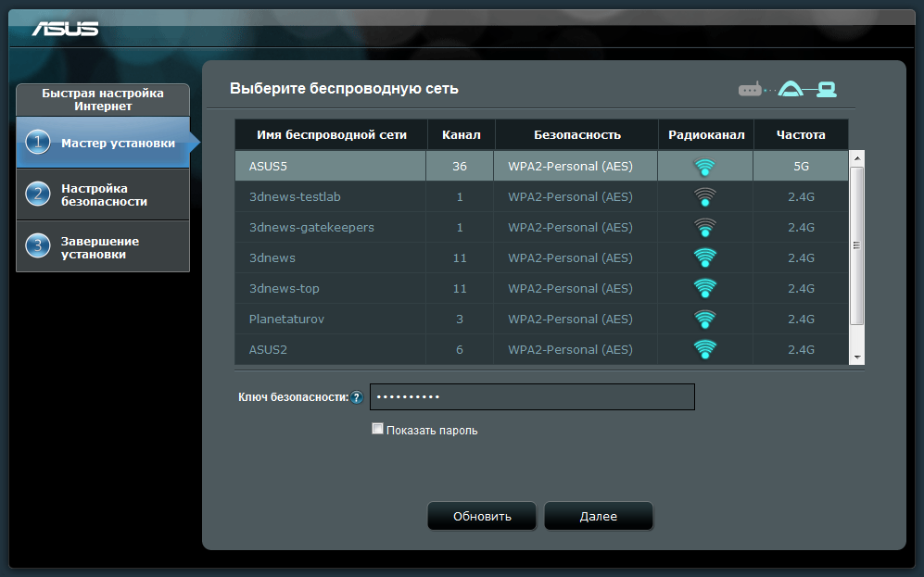Click the security key help question icon
The height and width of the screenshot is (577, 924).
coord(357,397)
